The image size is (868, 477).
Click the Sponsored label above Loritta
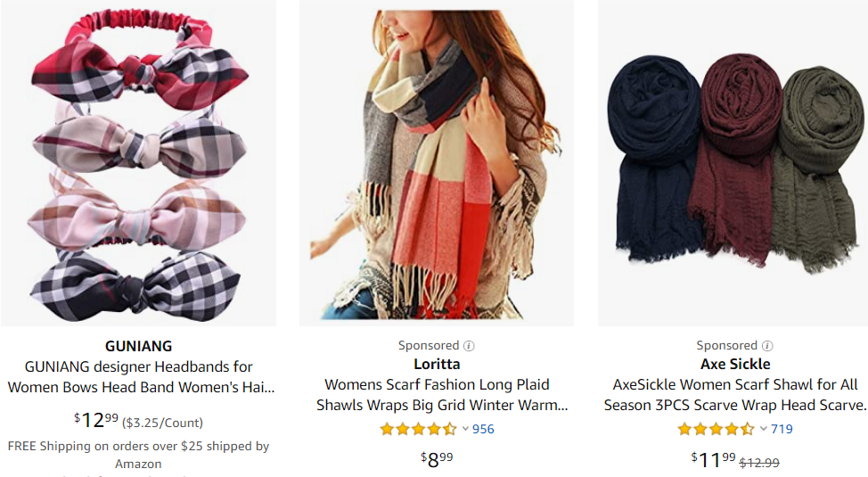[429, 346]
